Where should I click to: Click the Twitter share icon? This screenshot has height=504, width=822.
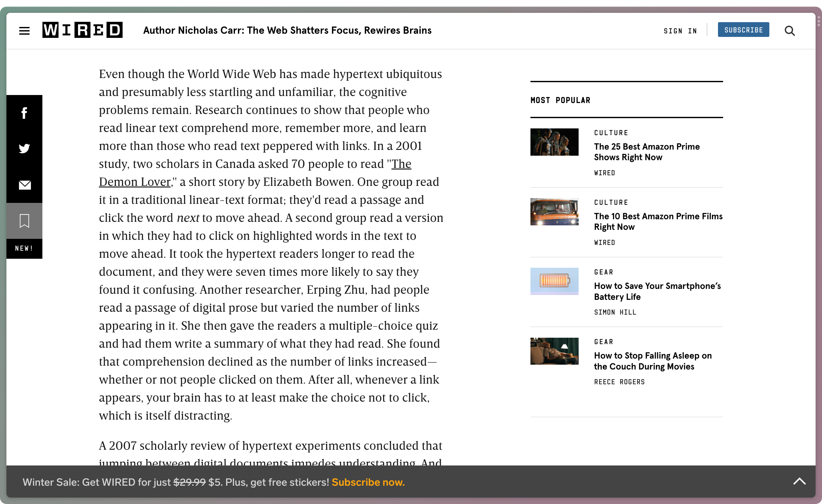click(25, 148)
